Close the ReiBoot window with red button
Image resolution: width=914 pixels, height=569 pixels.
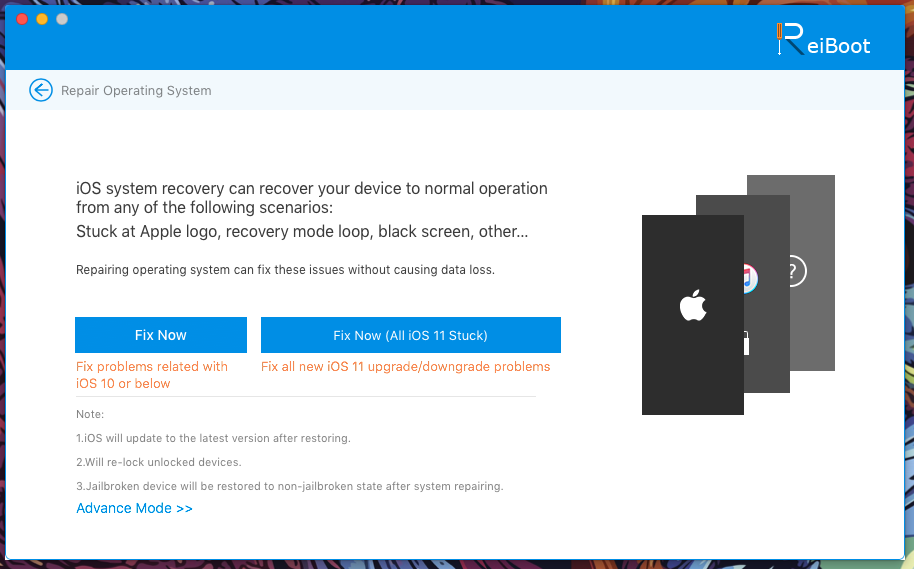[22, 19]
